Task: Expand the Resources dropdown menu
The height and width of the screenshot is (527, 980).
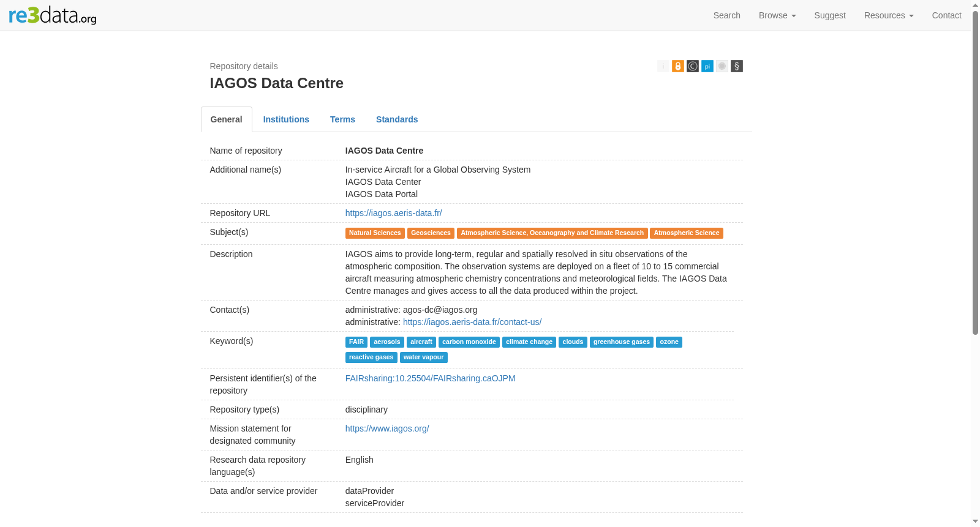Action: [889, 15]
